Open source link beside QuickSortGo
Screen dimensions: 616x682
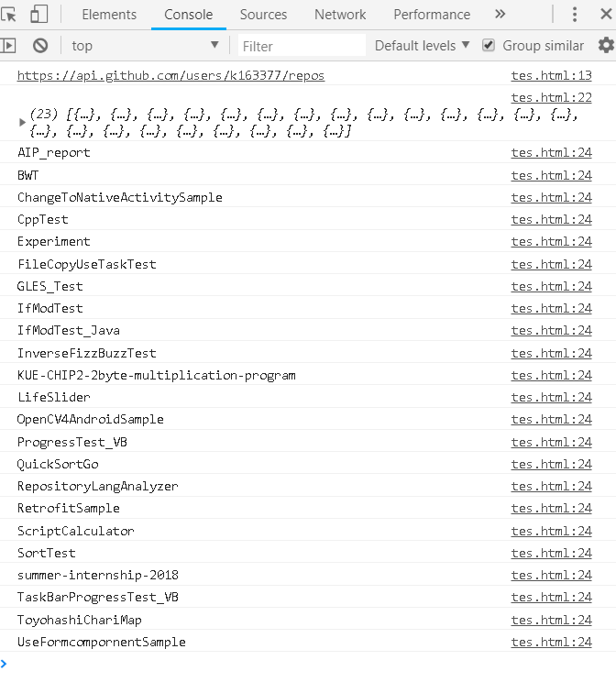click(x=551, y=465)
